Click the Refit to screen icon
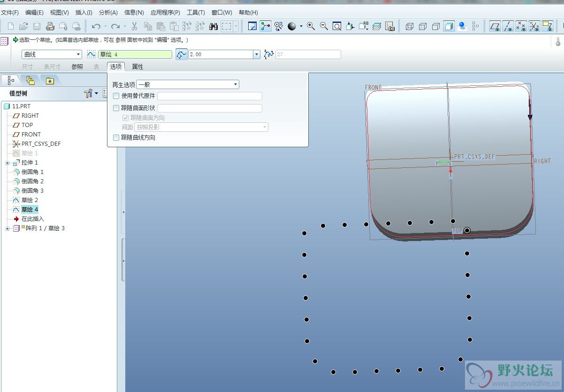 pos(337,27)
